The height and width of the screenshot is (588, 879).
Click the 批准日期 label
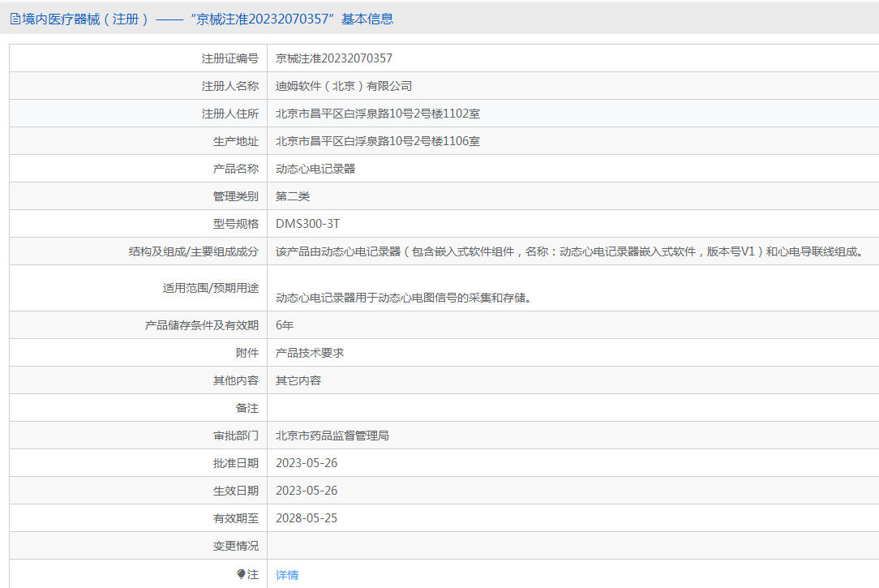click(235, 463)
